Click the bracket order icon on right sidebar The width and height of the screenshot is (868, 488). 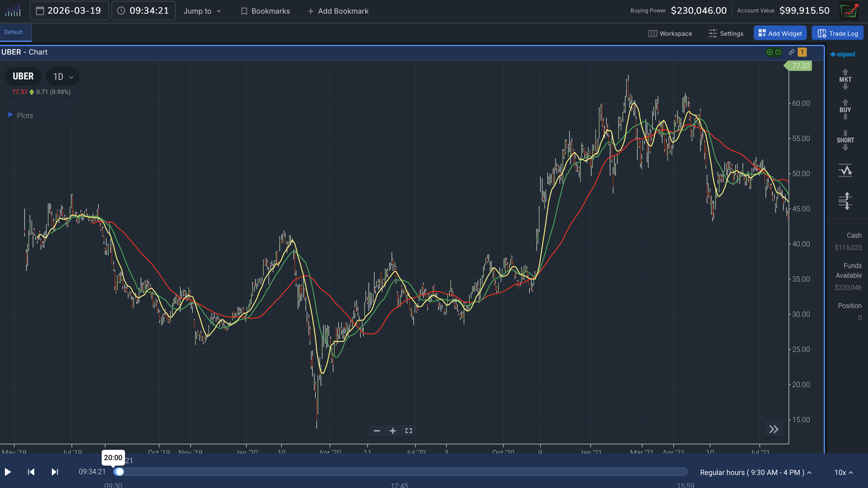click(x=845, y=201)
